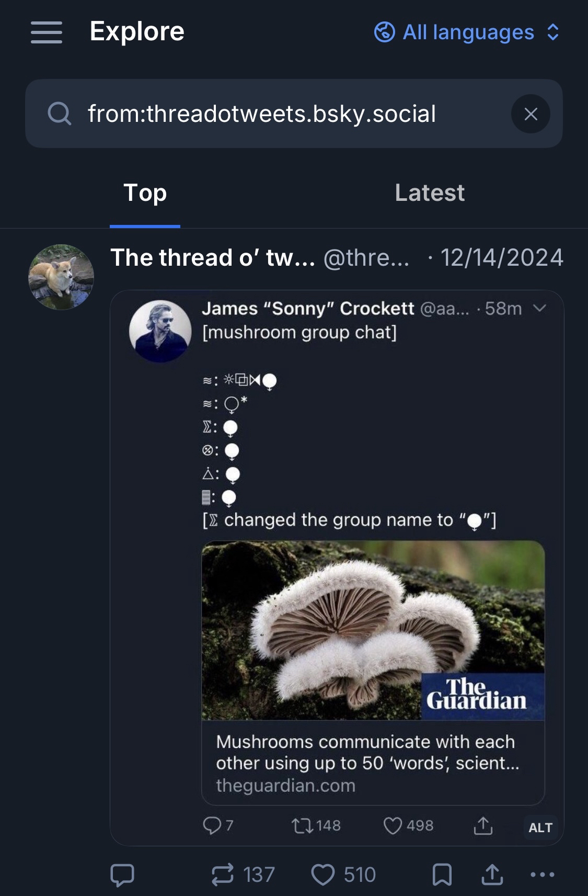View the image ALT text
Screen dimensions: 588x896
coord(540,827)
